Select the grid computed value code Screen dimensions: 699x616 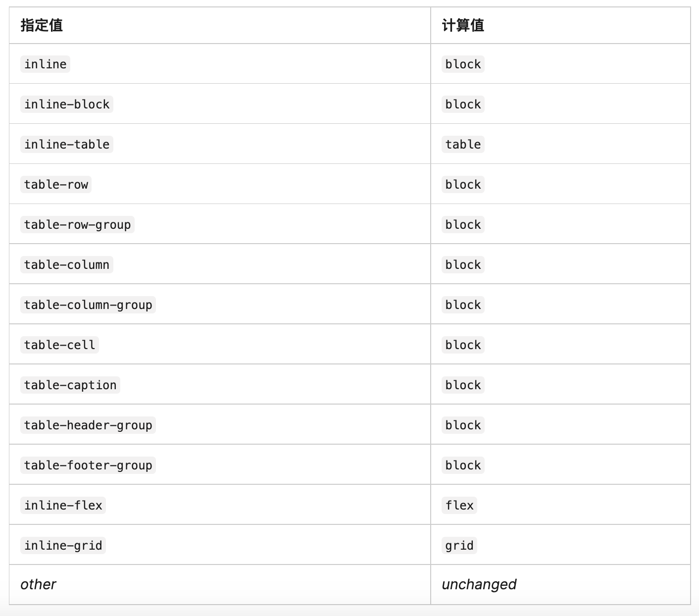[459, 546]
